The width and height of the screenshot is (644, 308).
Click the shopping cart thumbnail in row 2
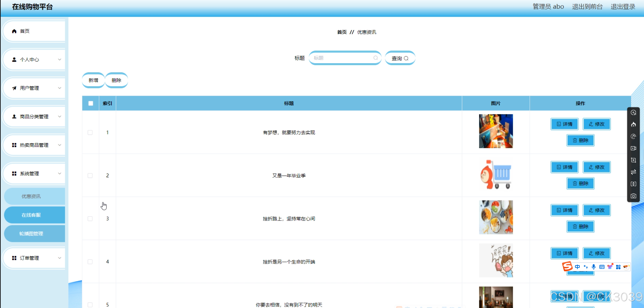(x=496, y=175)
